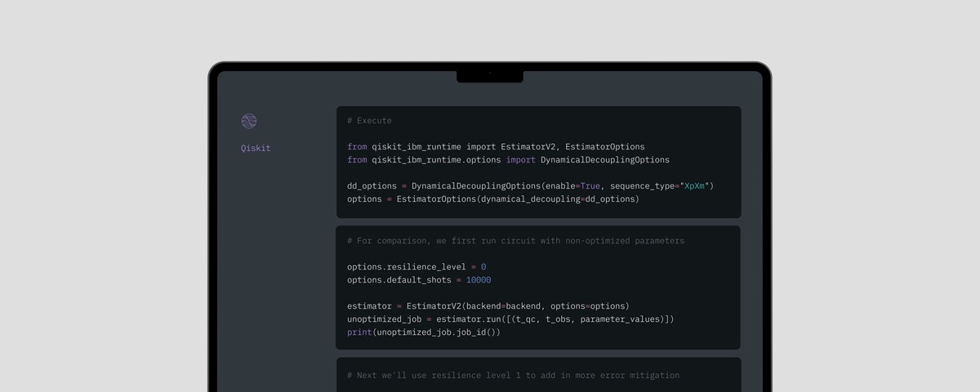
Task: Click the "XpXm" string value
Action: tap(694, 186)
